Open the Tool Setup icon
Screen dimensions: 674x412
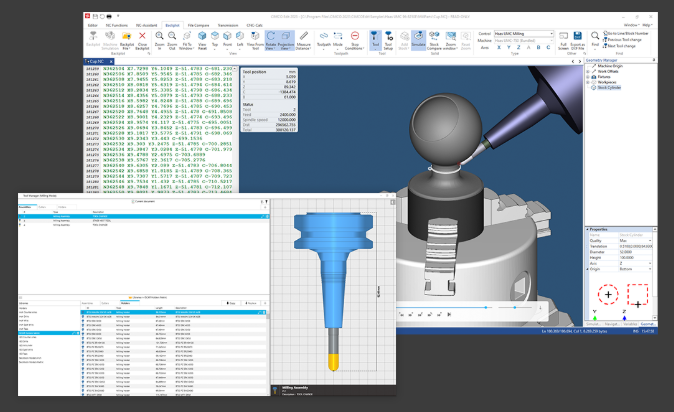[x=388, y=36]
